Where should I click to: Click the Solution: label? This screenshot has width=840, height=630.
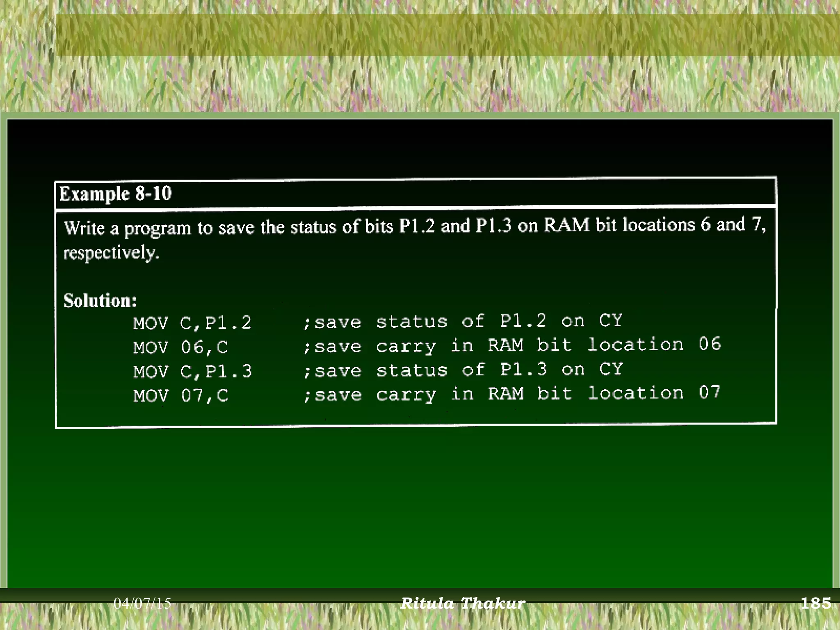100,301
